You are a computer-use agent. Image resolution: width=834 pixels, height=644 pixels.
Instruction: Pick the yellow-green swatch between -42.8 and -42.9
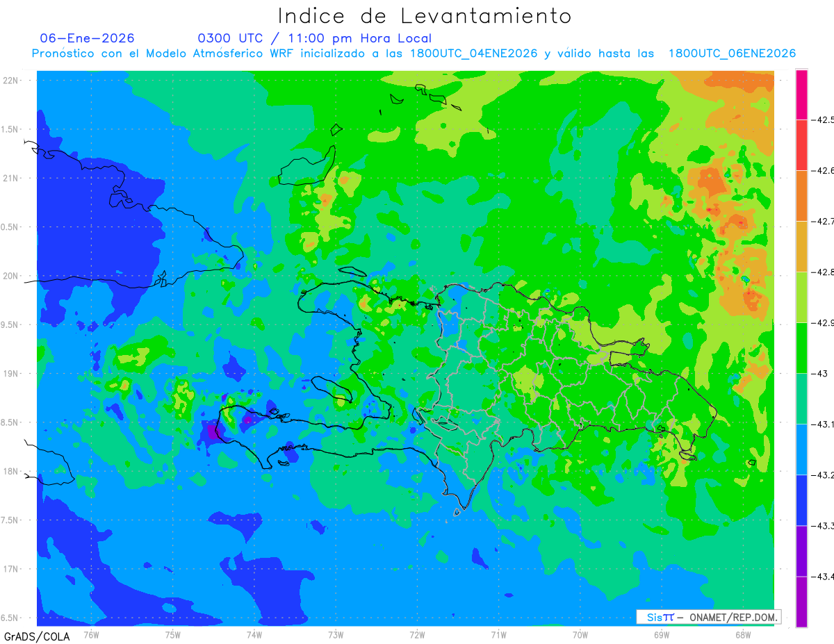(801, 297)
